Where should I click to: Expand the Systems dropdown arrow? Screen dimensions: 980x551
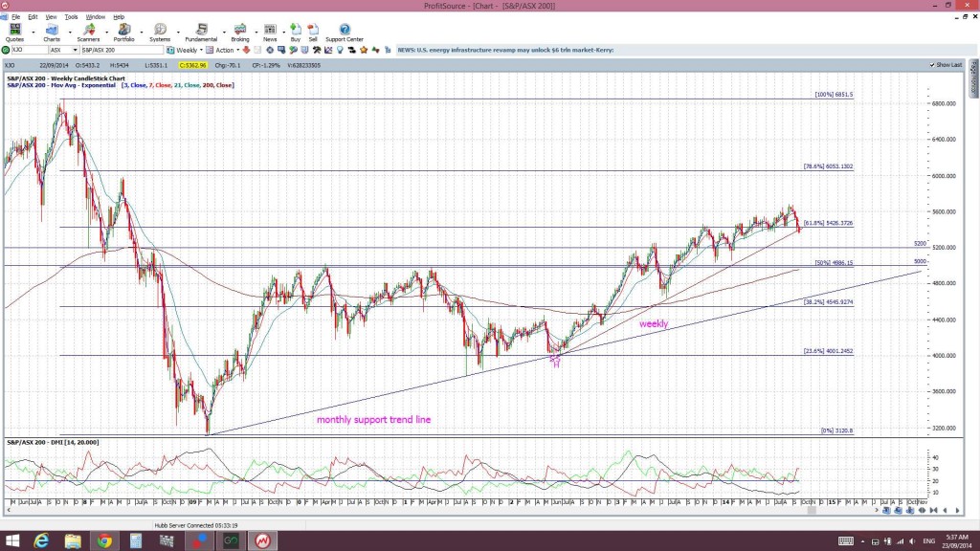[177, 32]
